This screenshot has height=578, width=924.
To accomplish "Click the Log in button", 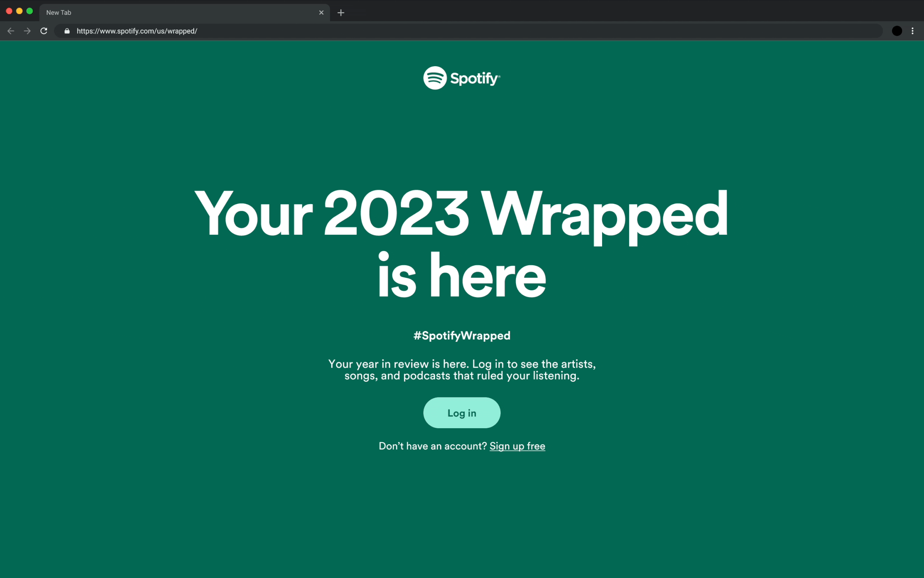I will (461, 413).
